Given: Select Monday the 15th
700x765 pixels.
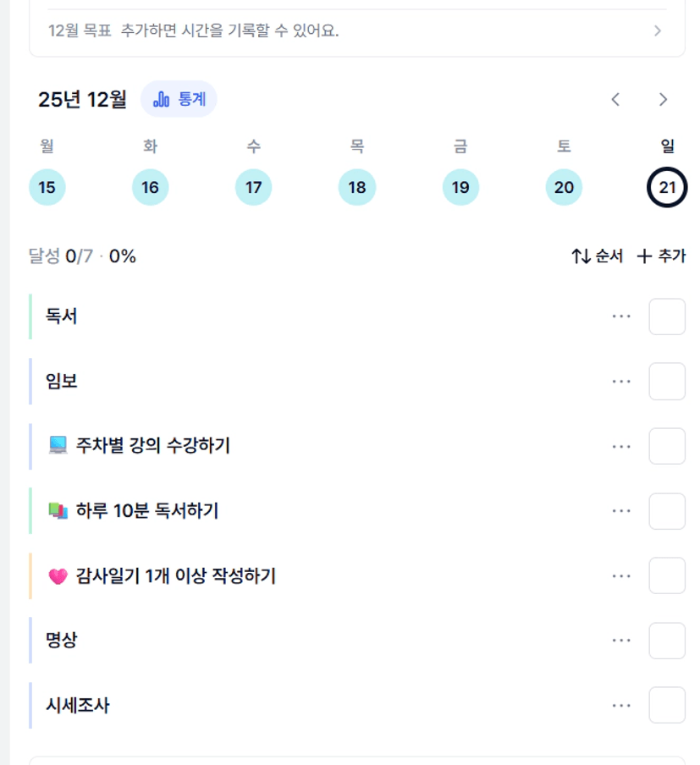Looking at the screenshot, I should coord(47,187).
